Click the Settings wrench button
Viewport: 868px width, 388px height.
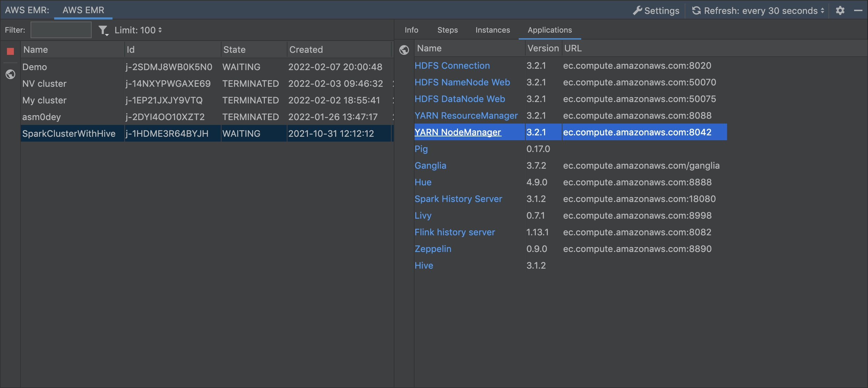click(656, 11)
